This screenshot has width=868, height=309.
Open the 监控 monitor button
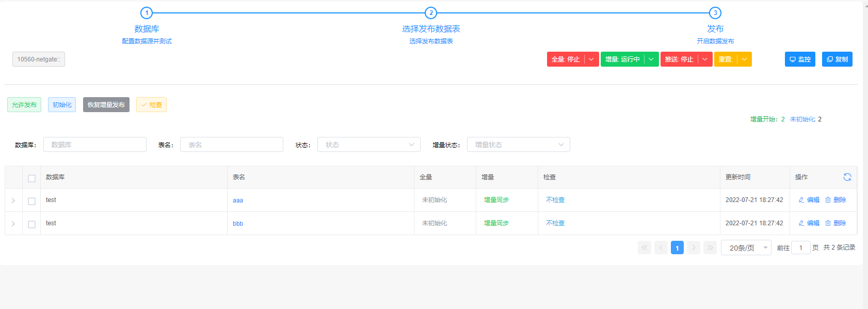pos(800,59)
